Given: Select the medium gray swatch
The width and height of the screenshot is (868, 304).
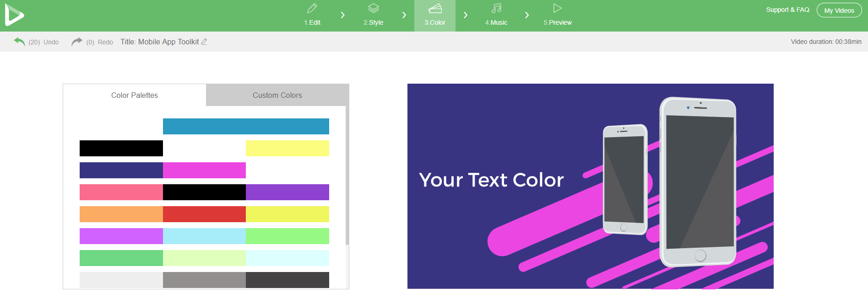Looking at the screenshot, I should [x=204, y=280].
